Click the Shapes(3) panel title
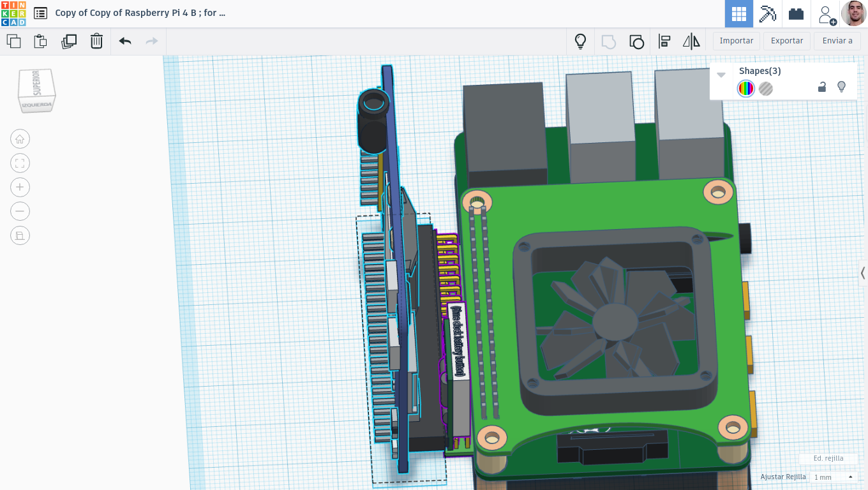 pyautogui.click(x=759, y=71)
